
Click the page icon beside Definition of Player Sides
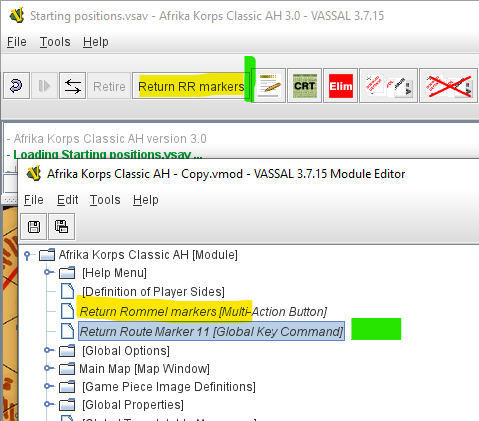[x=67, y=291]
